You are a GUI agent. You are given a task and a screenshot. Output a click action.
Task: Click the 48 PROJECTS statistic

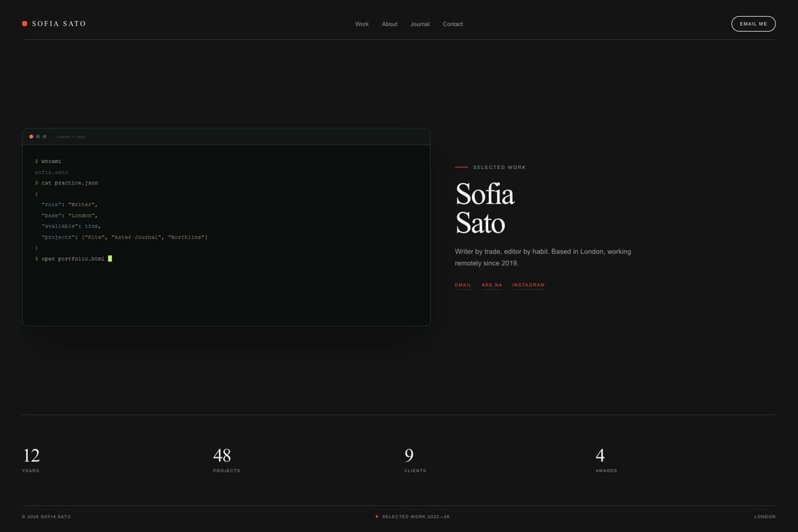click(227, 460)
